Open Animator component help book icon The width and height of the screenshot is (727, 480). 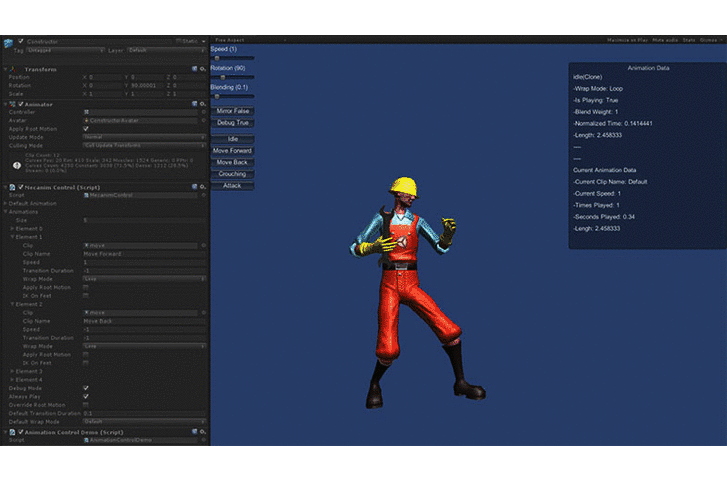[195, 104]
